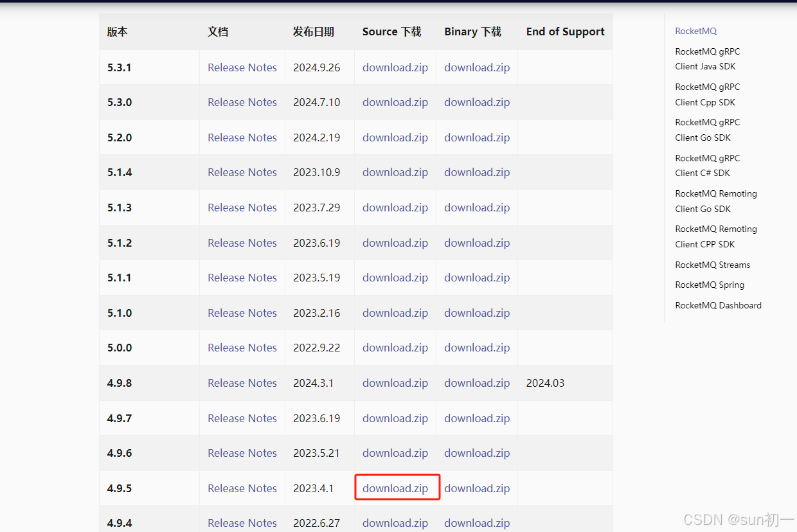The height and width of the screenshot is (532, 797).
Task: Open RocketMQ Remoting Client Go SDK page
Action: click(715, 200)
